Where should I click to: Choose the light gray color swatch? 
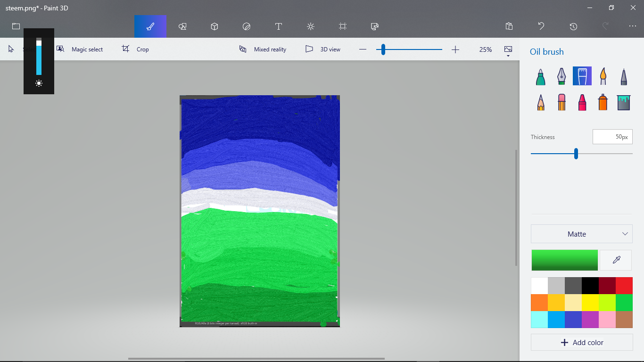tap(556, 286)
